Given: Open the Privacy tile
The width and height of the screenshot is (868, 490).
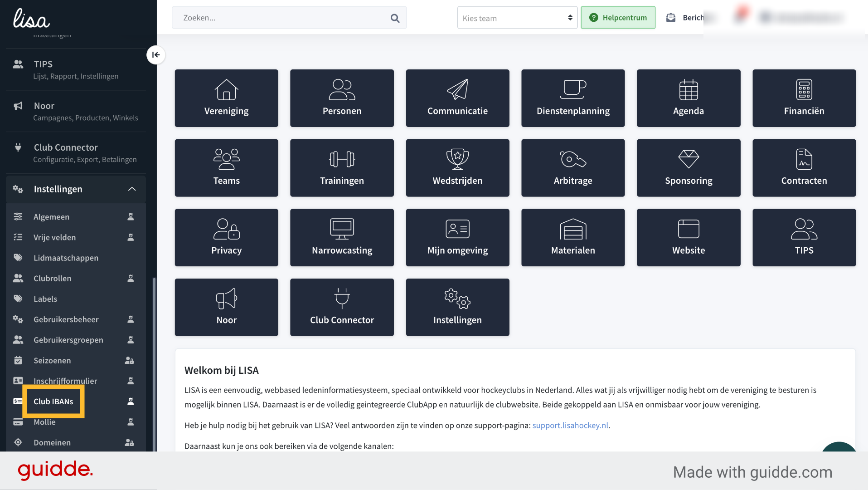Looking at the screenshot, I should point(226,237).
